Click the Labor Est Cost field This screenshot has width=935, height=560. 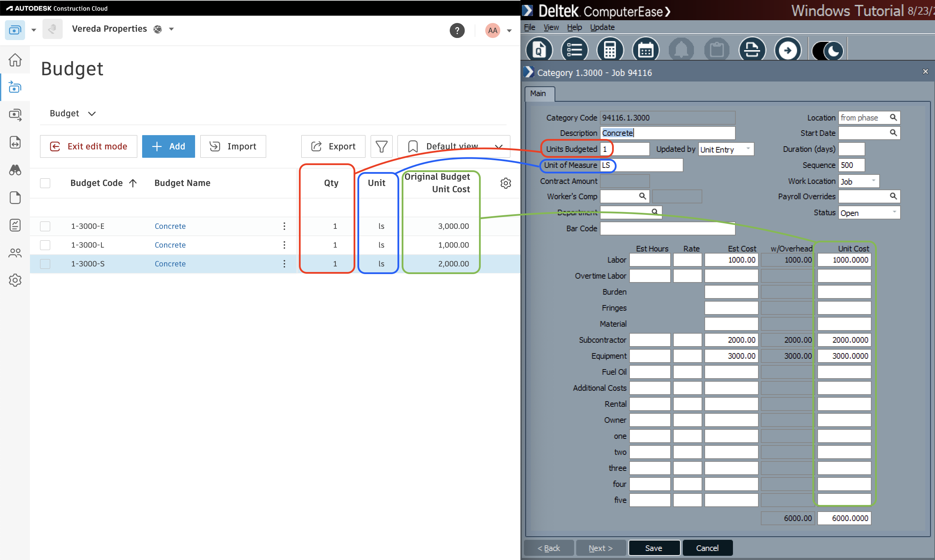pyautogui.click(x=731, y=260)
